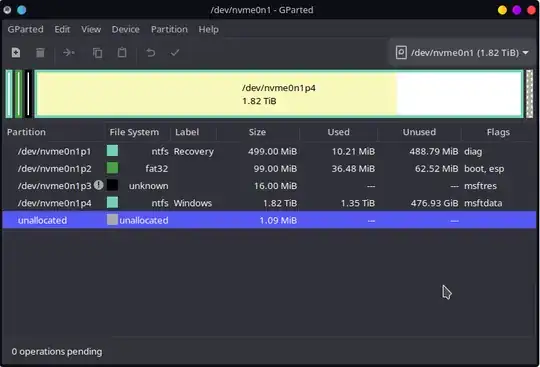Select first teal Recovery strip in disk graphic
540x367 pixels.
point(9,94)
